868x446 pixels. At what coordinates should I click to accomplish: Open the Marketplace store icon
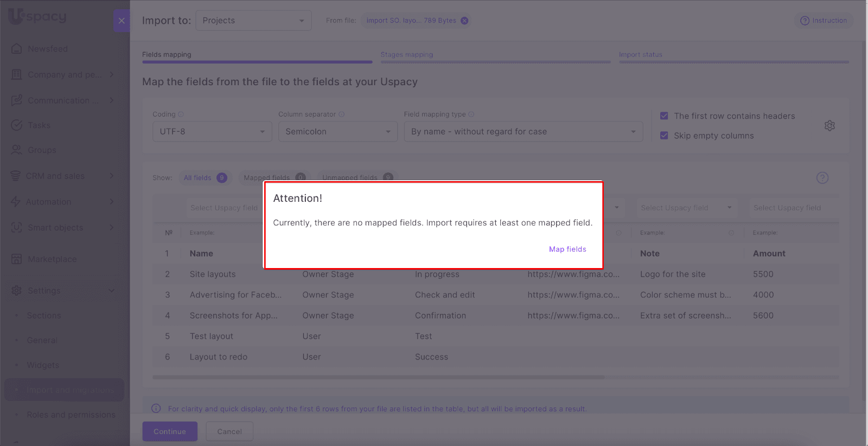click(x=17, y=259)
